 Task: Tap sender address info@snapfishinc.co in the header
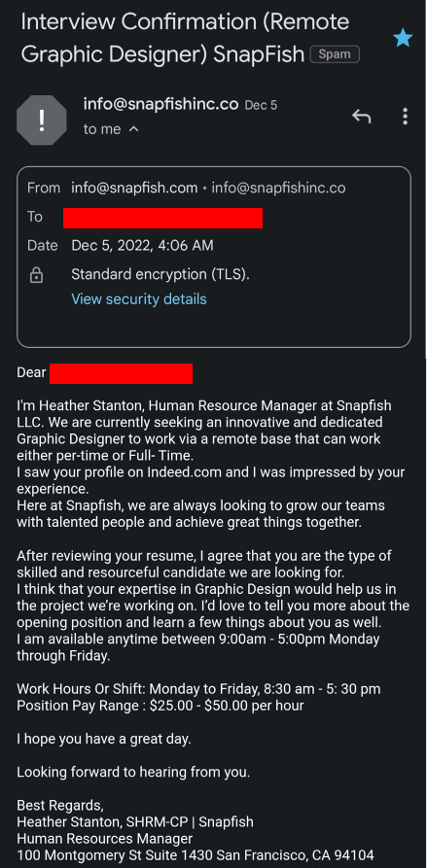(x=160, y=103)
